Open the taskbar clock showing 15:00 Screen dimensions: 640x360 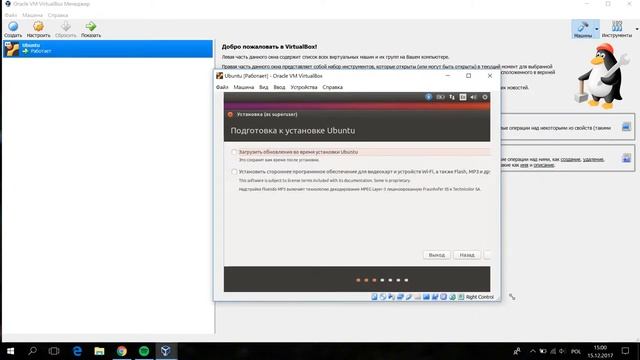[x=600, y=351]
